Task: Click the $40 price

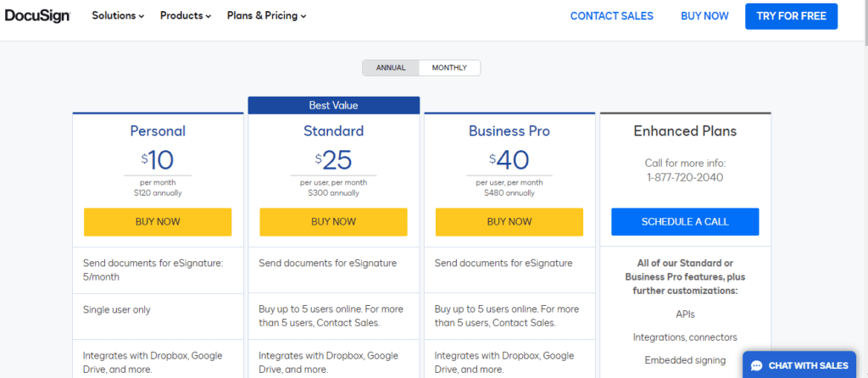Action: point(509,160)
